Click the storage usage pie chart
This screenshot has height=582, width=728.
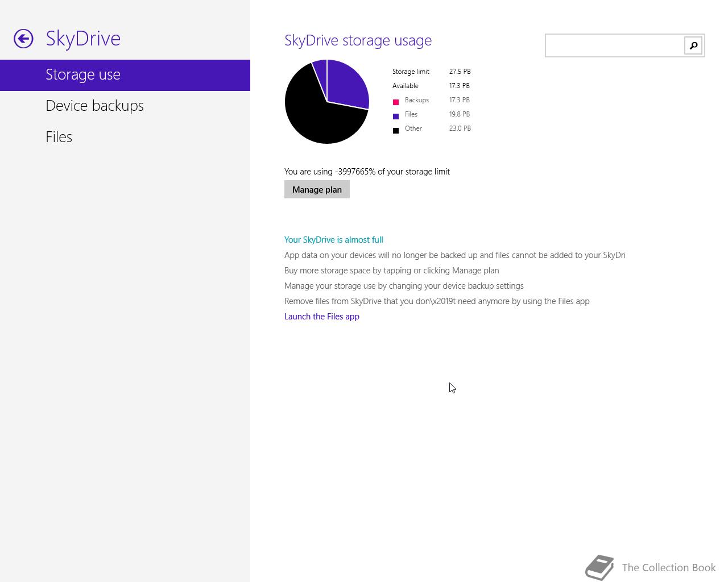(327, 102)
